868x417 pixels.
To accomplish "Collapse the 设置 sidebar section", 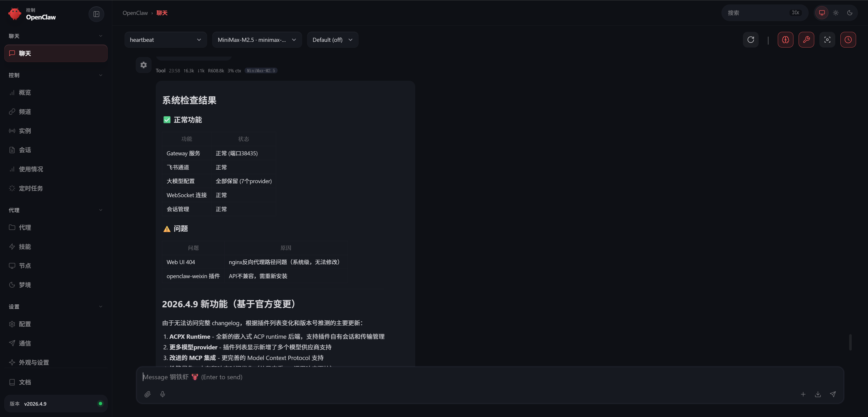I will pos(100,306).
